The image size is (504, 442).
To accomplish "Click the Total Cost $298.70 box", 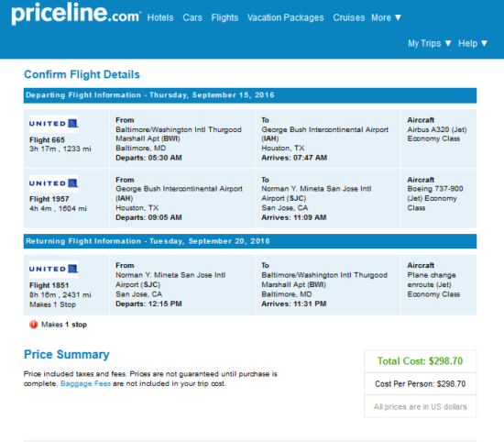I will (x=420, y=361).
